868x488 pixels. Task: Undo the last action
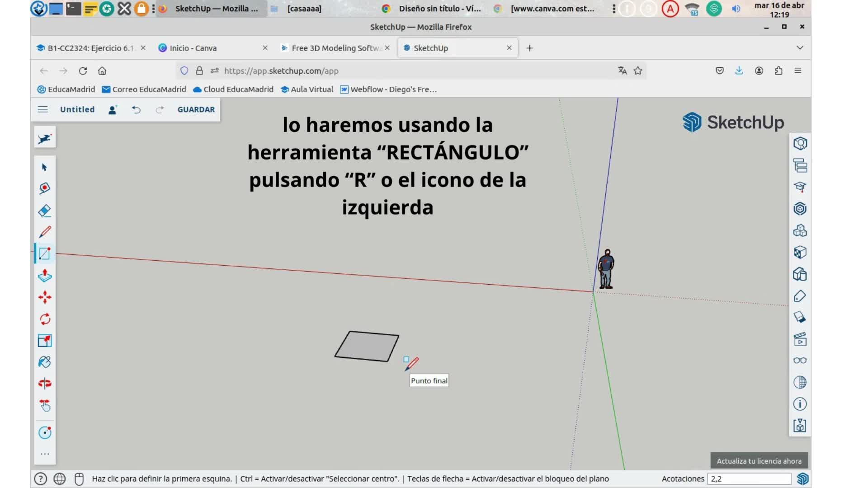(136, 109)
